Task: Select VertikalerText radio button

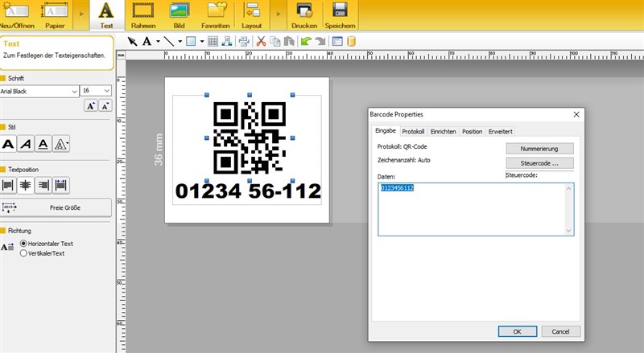Action: [x=23, y=252]
